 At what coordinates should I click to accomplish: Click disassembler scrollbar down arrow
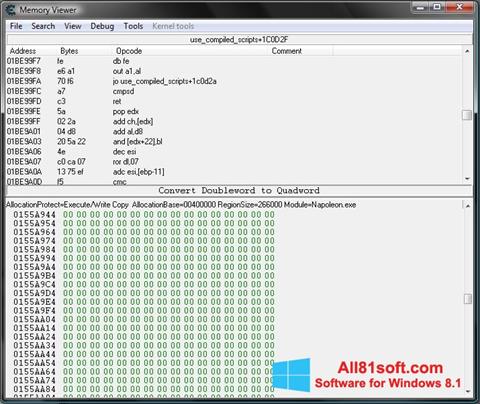[467, 179]
